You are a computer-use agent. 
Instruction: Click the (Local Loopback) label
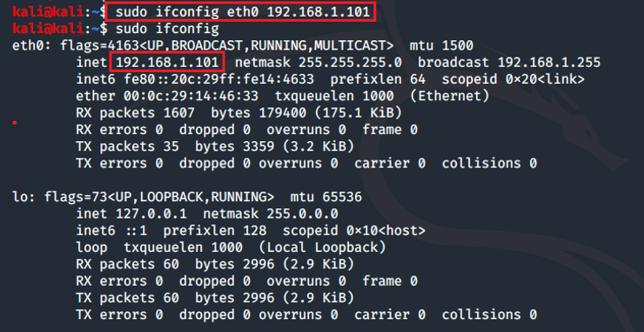(322, 247)
